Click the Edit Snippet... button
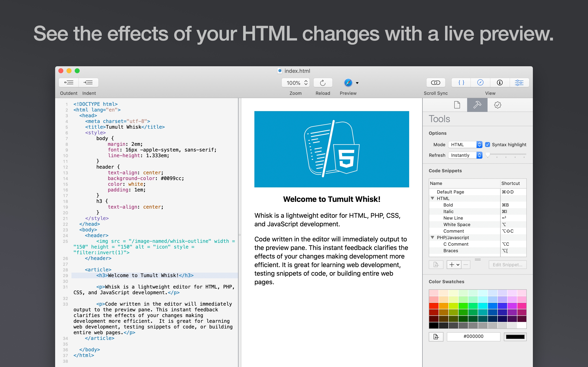588x367 pixels. pyautogui.click(x=507, y=265)
